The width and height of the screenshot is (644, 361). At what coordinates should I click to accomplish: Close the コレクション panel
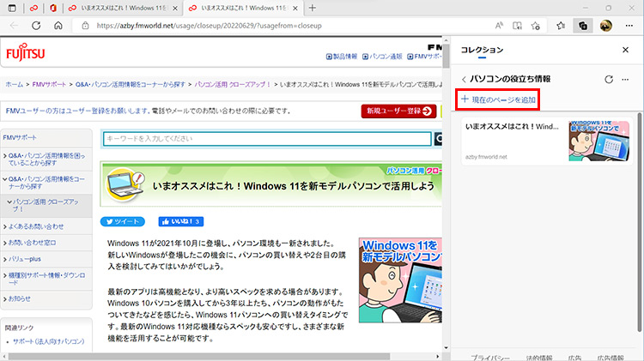[625, 51]
